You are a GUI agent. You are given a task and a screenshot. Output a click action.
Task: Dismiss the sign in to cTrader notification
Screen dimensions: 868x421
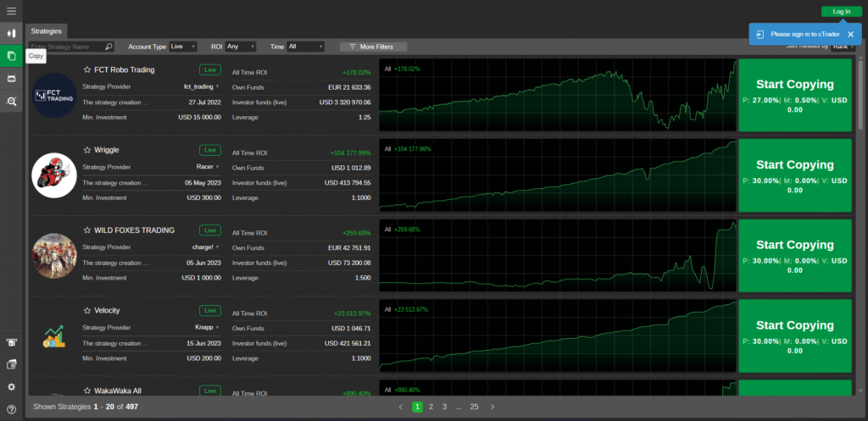tap(850, 34)
